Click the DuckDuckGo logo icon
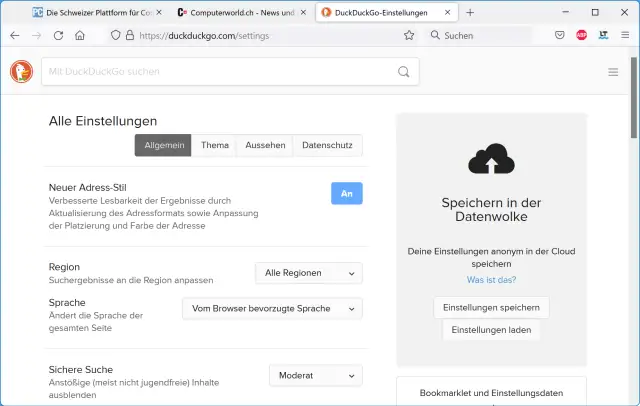 21,71
